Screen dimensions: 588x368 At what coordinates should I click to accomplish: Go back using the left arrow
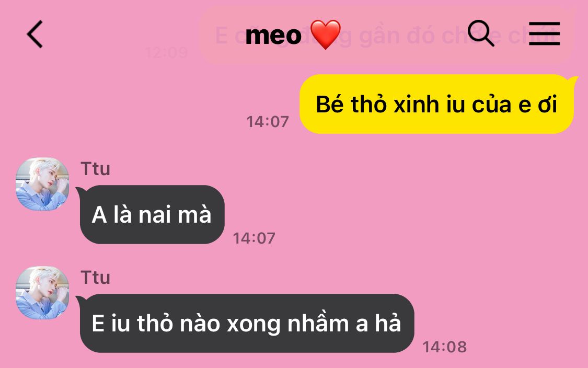tap(35, 34)
